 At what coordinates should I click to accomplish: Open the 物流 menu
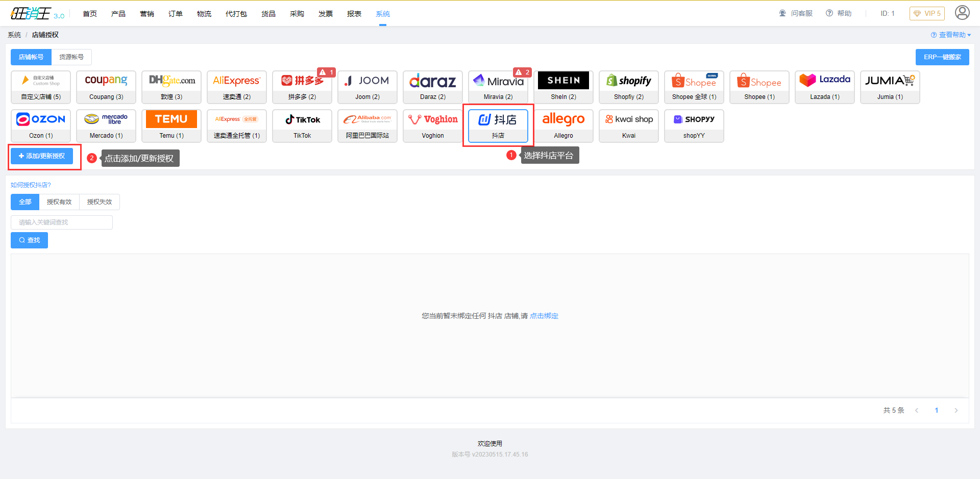pyautogui.click(x=204, y=14)
